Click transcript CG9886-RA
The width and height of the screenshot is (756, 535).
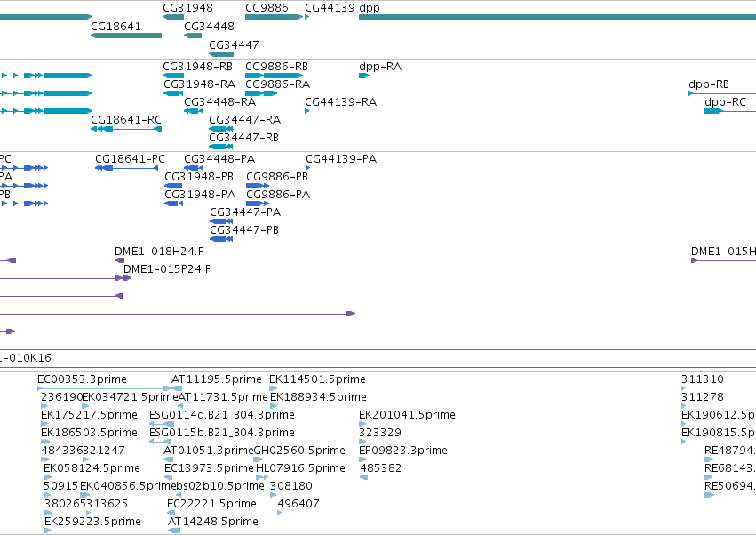(261, 93)
